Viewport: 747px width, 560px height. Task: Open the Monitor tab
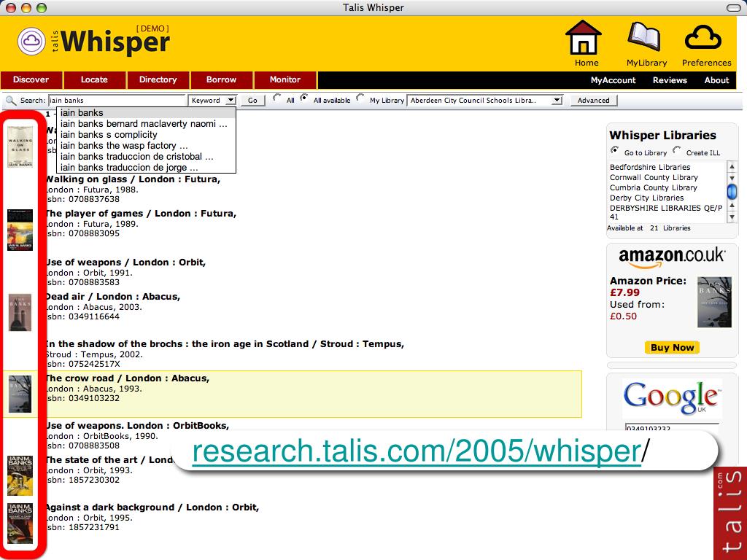[x=285, y=80]
